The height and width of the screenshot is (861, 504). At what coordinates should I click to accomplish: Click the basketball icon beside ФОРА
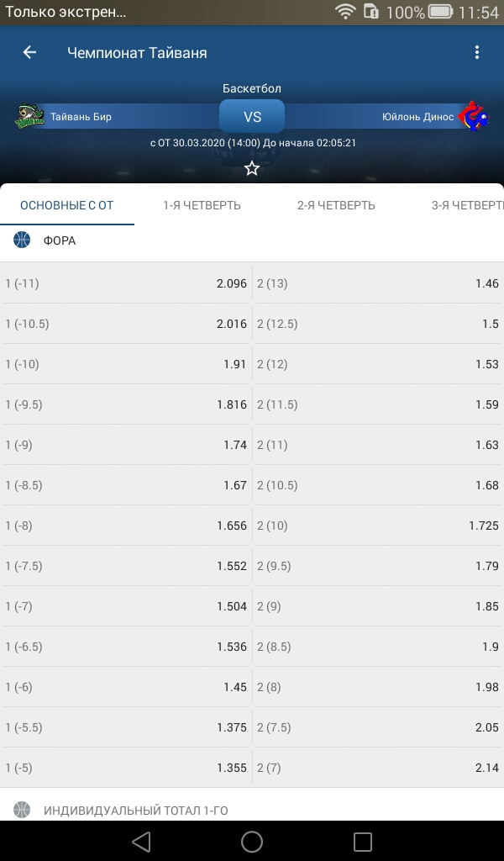(x=22, y=240)
